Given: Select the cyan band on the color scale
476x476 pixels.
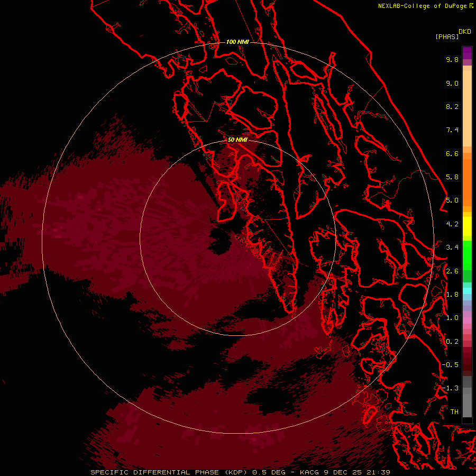Looking at the screenshot, I should [467, 291].
